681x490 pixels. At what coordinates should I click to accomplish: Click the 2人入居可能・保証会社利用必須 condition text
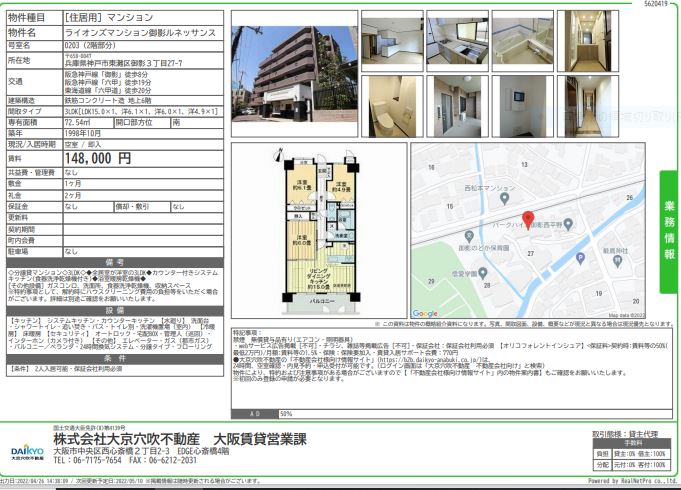pos(78,369)
